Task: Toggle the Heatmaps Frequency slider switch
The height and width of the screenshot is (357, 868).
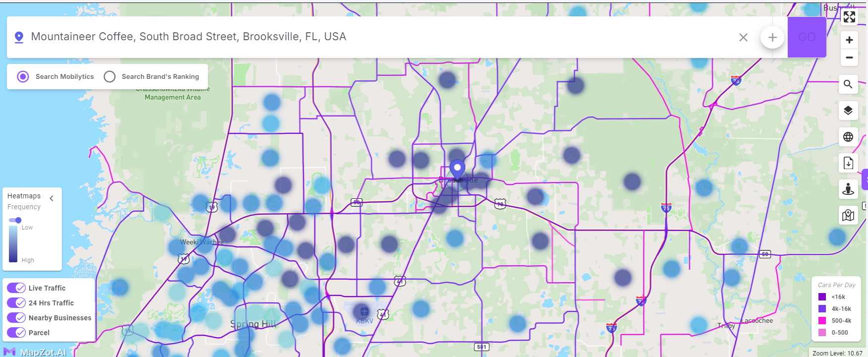Action: click(x=15, y=220)
